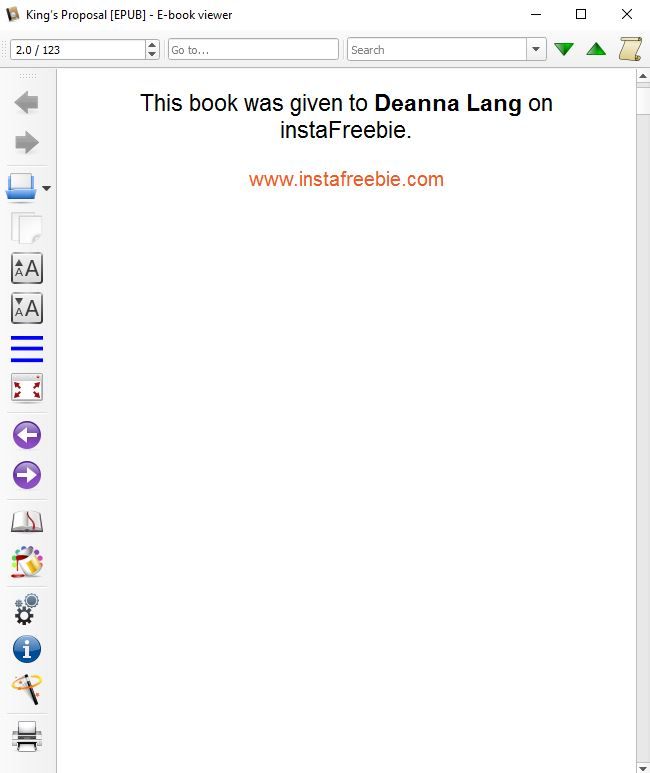The height and width of the screenshot is (773, 650).
Task: Click the bold name Deanna Lang
Action: pyautogui.click(x=448, y=104)
